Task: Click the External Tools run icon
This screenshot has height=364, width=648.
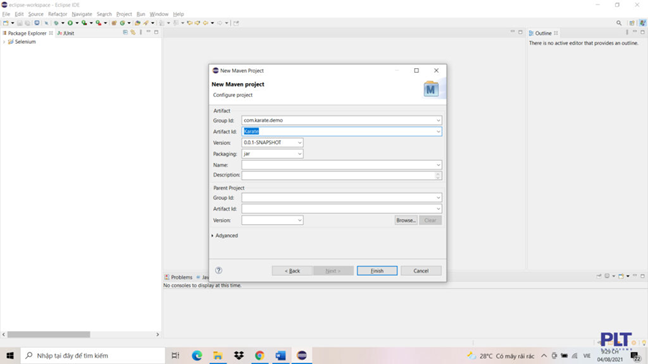Action: pos(98,23)
